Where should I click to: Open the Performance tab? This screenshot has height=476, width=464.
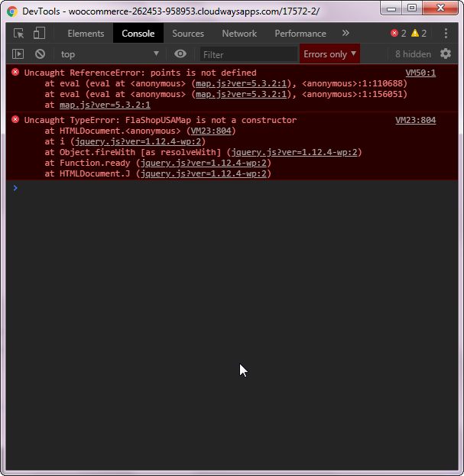pyautogui.click(x=300, y=34)
